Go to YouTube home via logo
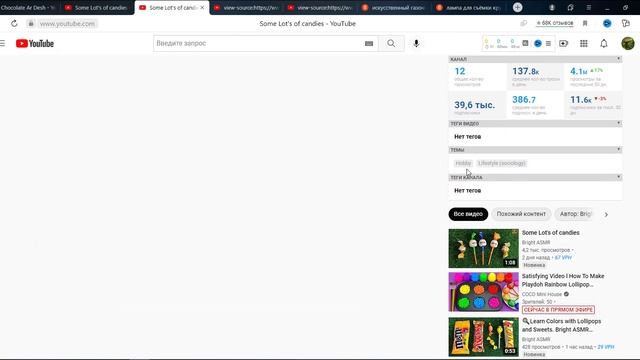The width and height of the screenshot is (640, 360). click(35, 43)
